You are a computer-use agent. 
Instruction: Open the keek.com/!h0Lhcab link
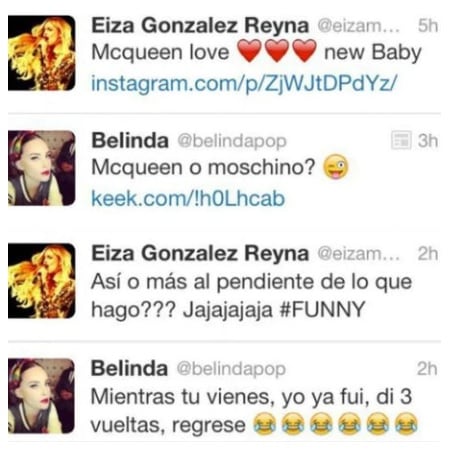pos(188,198)
